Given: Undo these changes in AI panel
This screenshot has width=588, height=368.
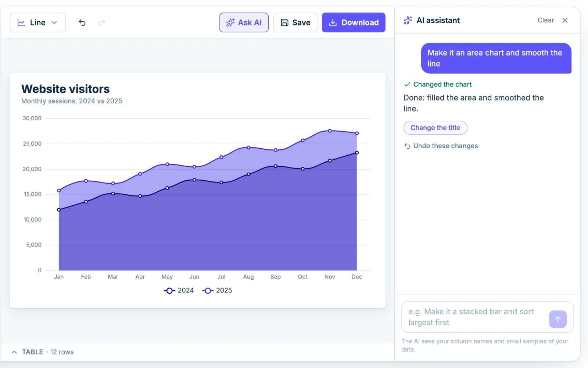Looking at the screenshot, I should tap(441, 146).
